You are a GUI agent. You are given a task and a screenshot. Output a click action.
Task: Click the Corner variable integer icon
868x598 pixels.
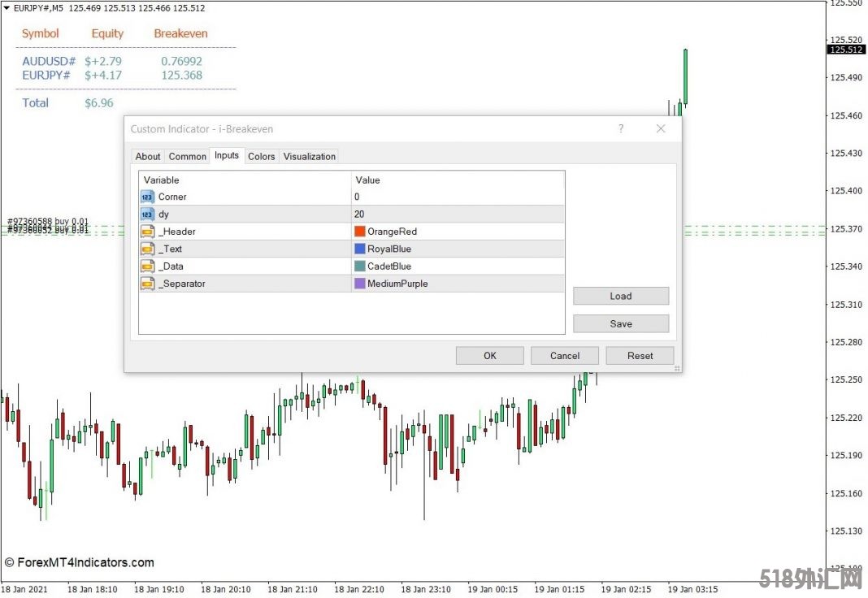tap(147, 197)
